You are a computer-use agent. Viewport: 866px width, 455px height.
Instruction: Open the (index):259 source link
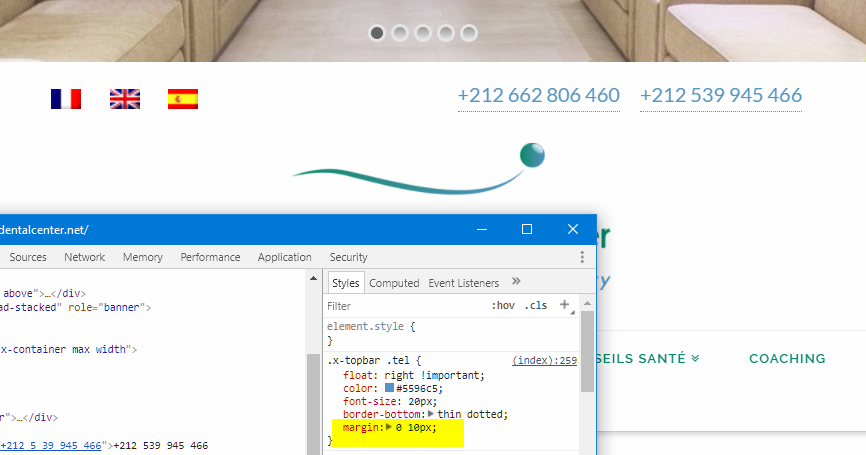click(x=544, y=361)
